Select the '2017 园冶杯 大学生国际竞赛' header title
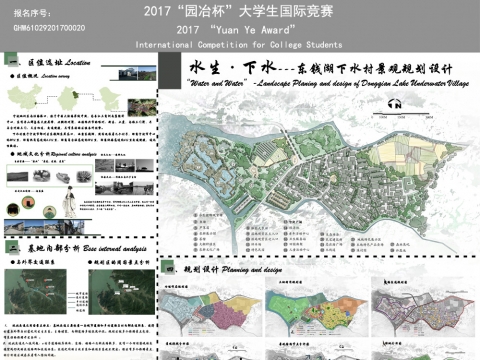This screenshot has width=480, height=360. pyautogui.click(x=238, y=11)
